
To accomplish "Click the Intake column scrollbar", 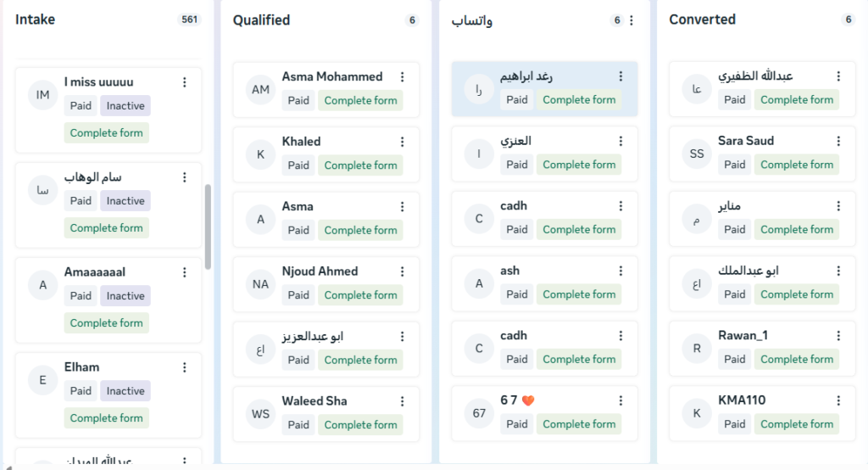I will click(209, 226).
